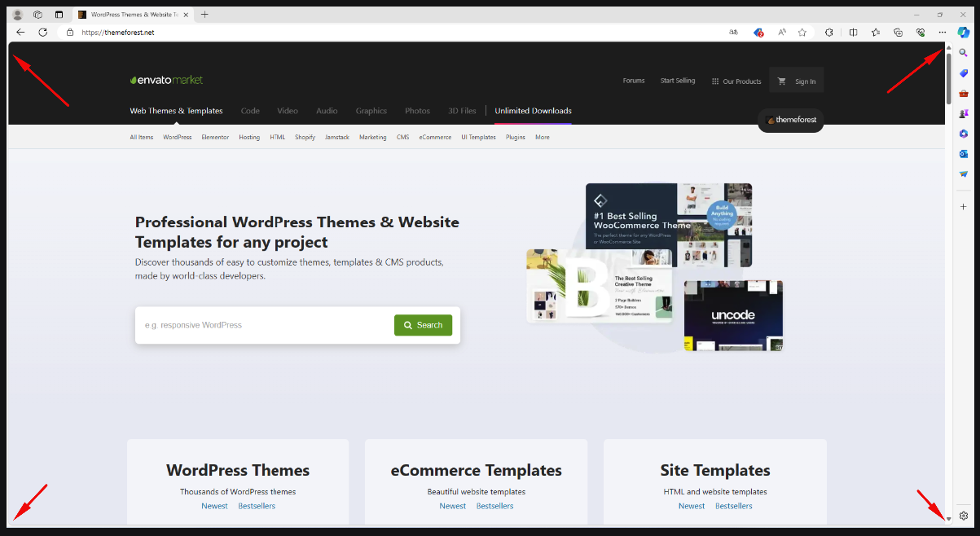The image size is (980, 536).
Task: Open the sidebar Shopping tag icon
Action: [x=964, y=73]
